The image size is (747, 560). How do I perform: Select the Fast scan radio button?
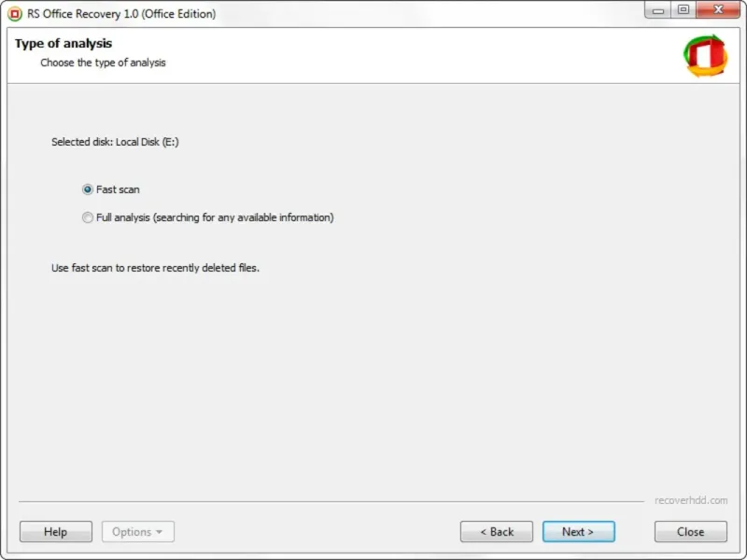click(88, 189)
